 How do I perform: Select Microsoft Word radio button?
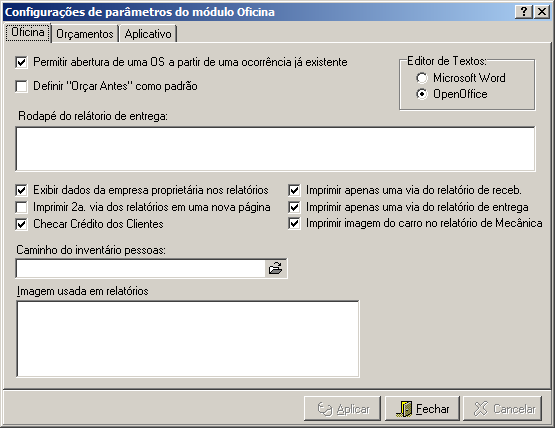coord(422,78)
